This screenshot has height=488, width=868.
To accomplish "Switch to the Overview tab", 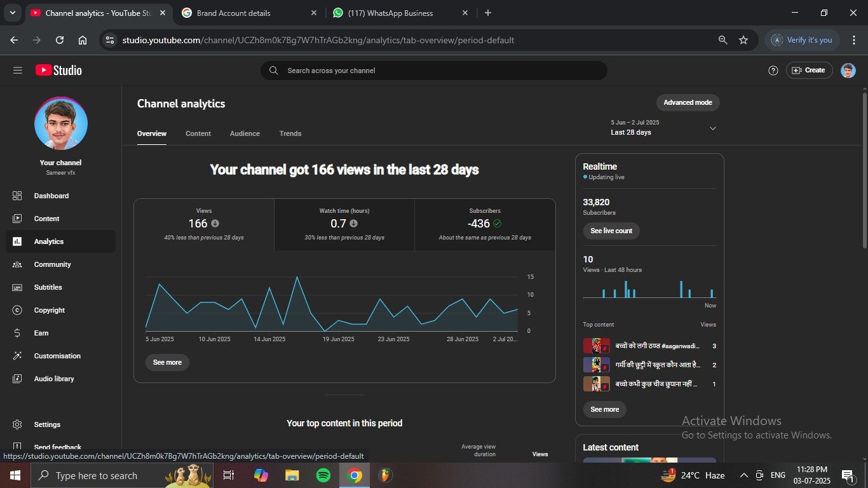I will coord(152,133).
